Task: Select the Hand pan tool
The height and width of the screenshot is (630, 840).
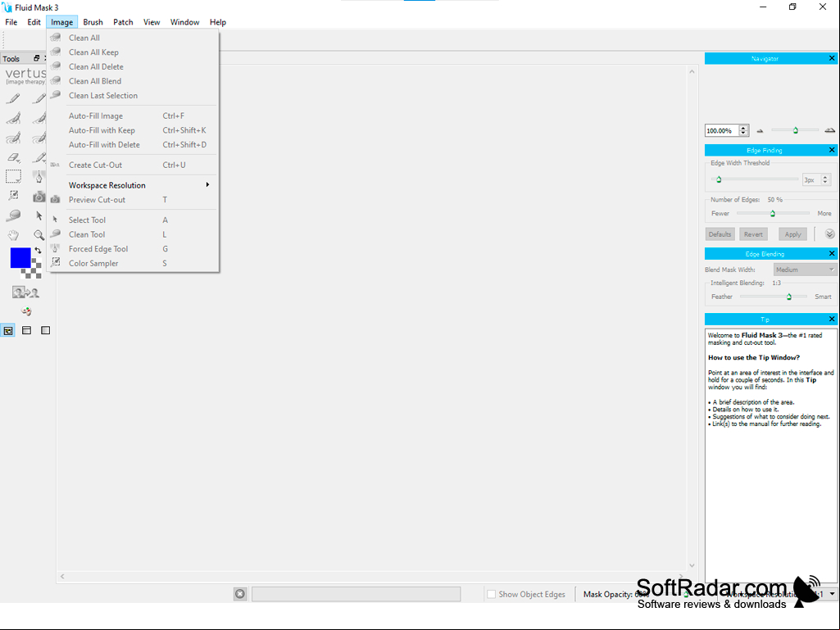Action: (13, 234)
